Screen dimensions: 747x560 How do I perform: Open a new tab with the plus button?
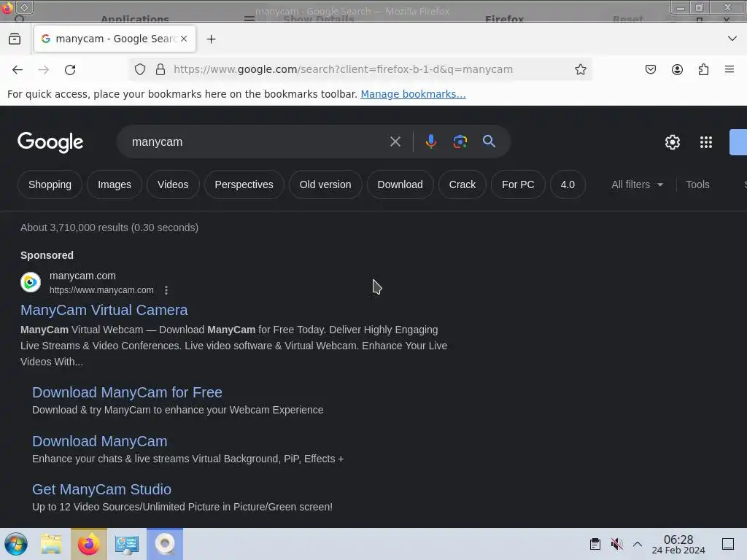pyautogui.click(x=211, y=39)
